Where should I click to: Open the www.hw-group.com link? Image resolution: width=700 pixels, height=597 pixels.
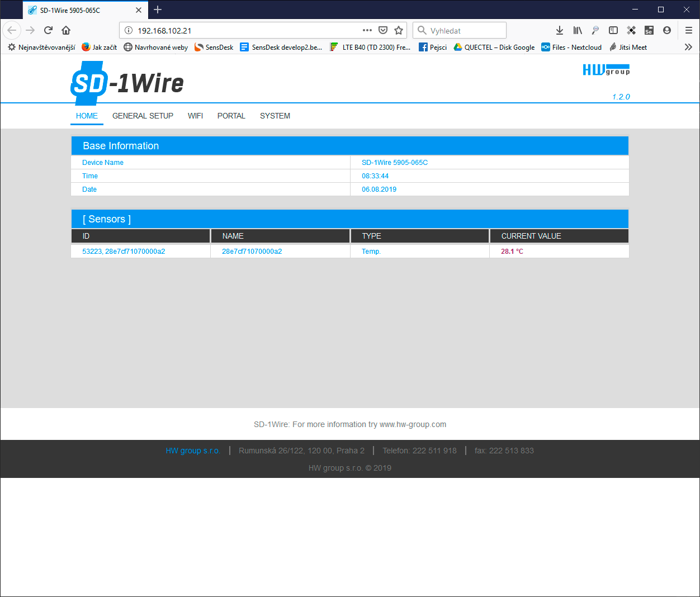(x=413, y=424)
